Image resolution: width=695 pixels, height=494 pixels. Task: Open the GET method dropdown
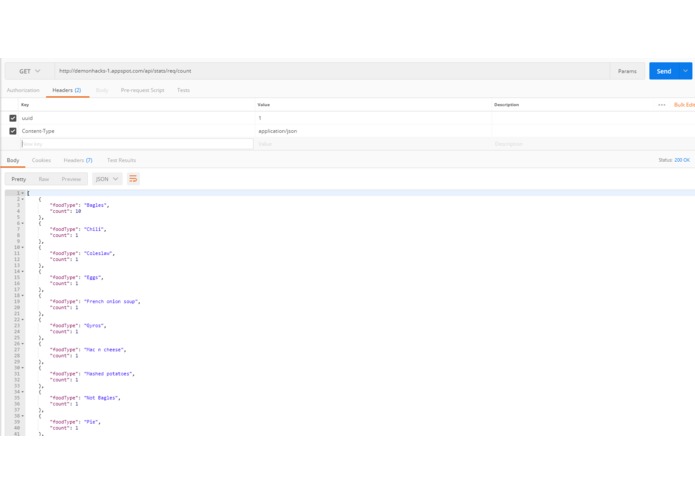29,71
